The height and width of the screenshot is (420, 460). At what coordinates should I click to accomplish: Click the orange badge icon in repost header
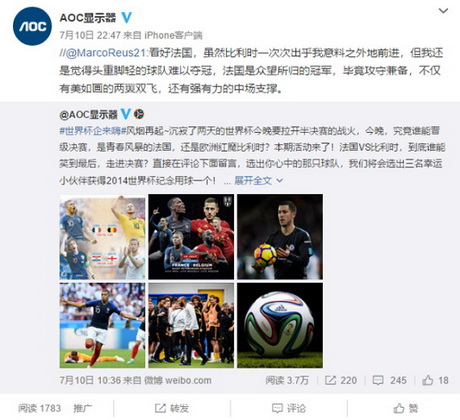tap(139, 114)
